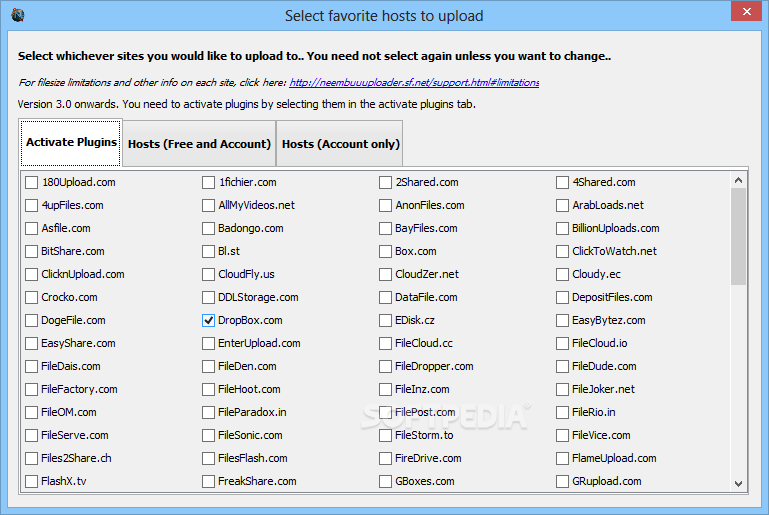Enable the AnonFiles.com checkbox

pyautogui.click(x=385, y=206)
